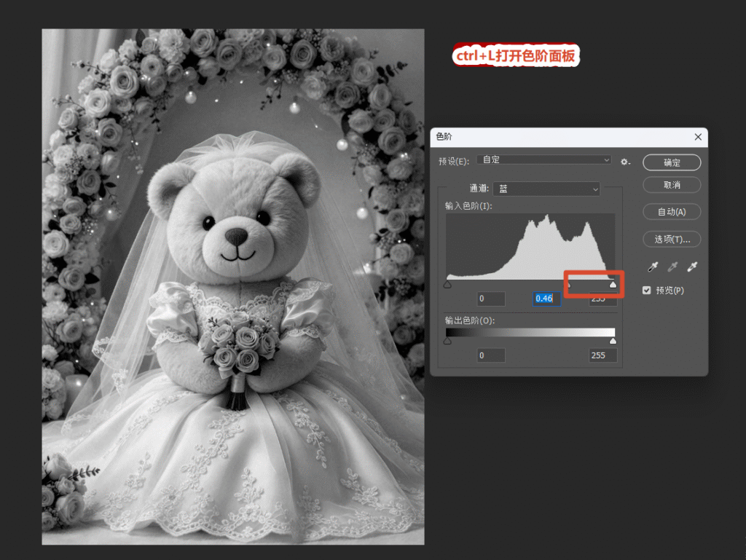This screenshot has width=746, height=560.
Task: Click the output levels 255 field
Action: tap(602, 355)
